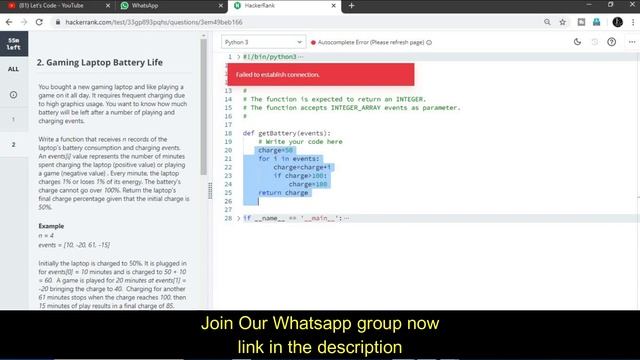Go to question 2 in the sidebar

pos(13,144)
